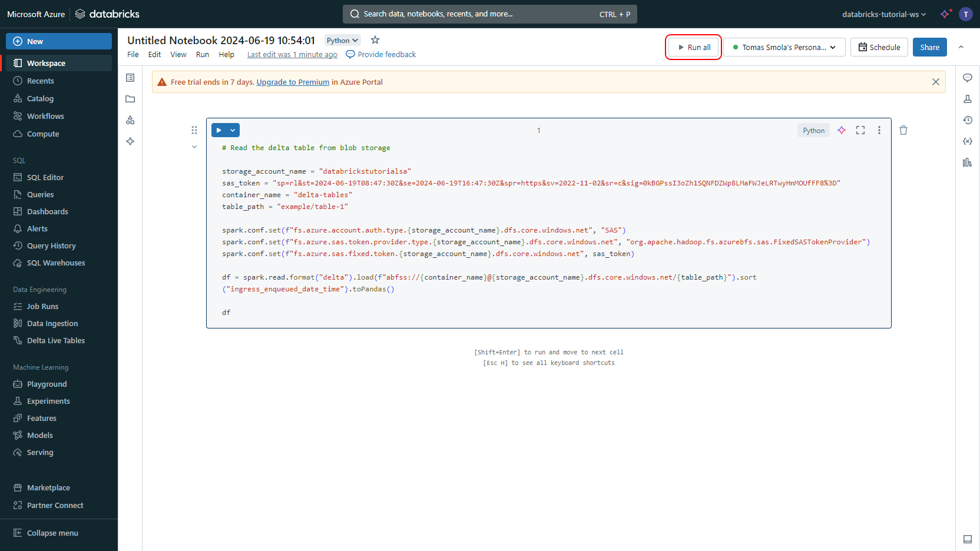Viewport: 980px width, 551px height.
Task: Open SQL Editor in the sidebar
Action: [x=59, y=177]
